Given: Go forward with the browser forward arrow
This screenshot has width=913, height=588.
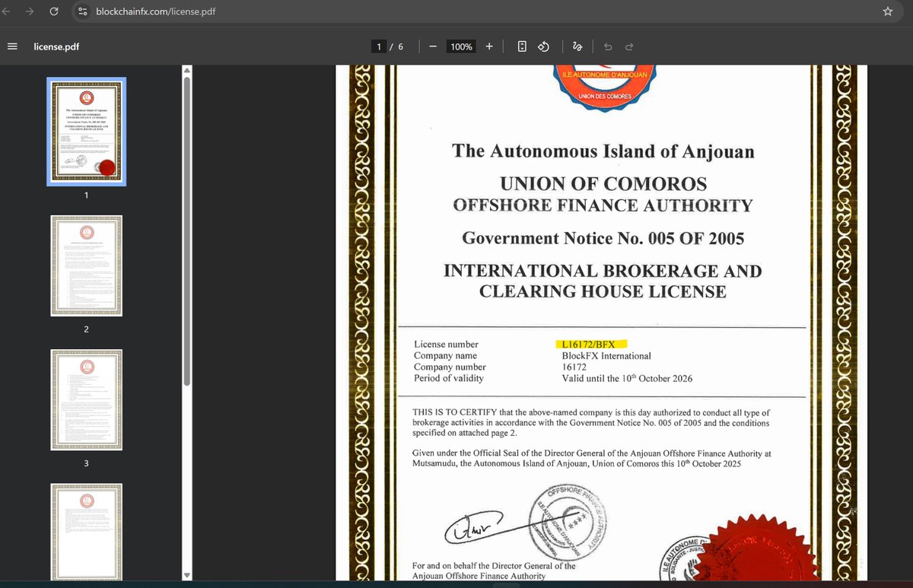Looking at the screenshot, I should pos(30,11).
